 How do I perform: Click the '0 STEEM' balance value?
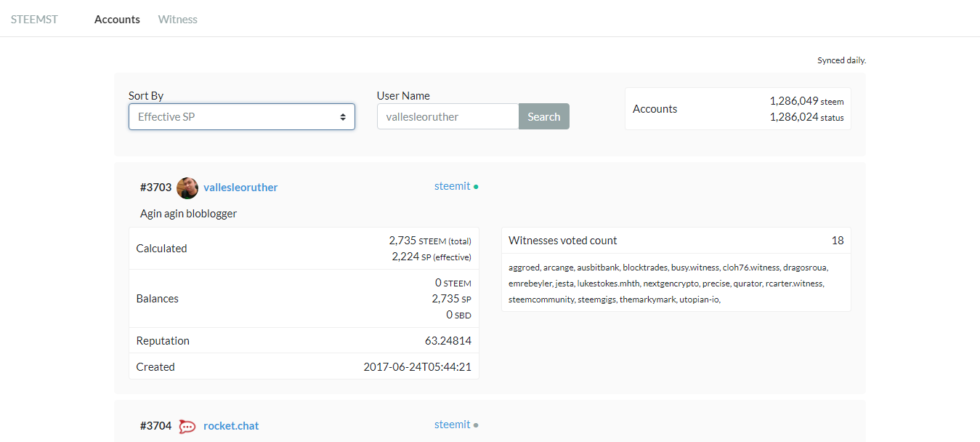pos(453,283)
